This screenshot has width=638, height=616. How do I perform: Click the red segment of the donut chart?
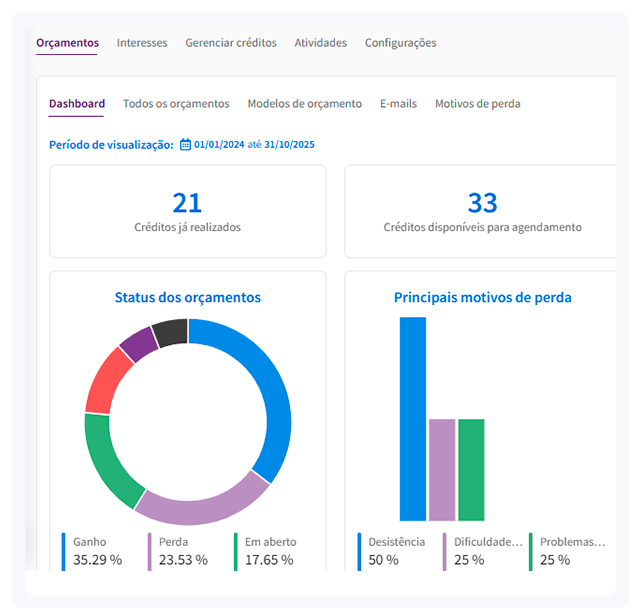[x=105, y=380]
